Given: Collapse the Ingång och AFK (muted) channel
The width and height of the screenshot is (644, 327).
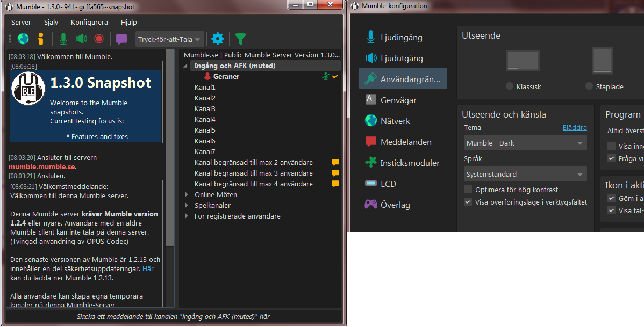Looking at the screenshot, I should point(185,66).
